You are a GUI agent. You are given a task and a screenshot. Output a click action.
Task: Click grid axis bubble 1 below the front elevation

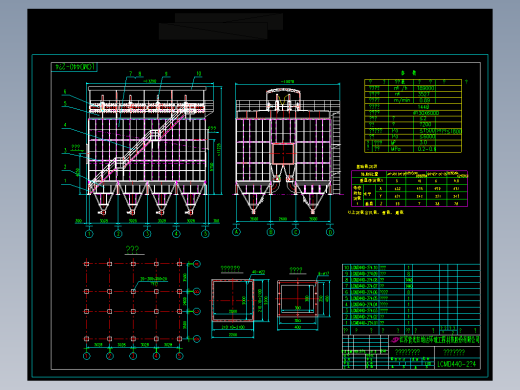coord(89,234)
